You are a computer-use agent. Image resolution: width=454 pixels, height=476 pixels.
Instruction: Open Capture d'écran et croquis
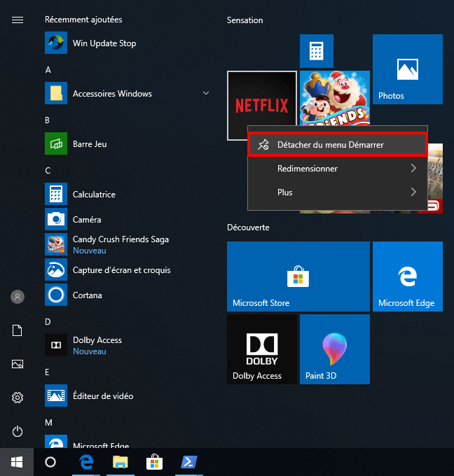pyautogui.click(x=128, y=269)
